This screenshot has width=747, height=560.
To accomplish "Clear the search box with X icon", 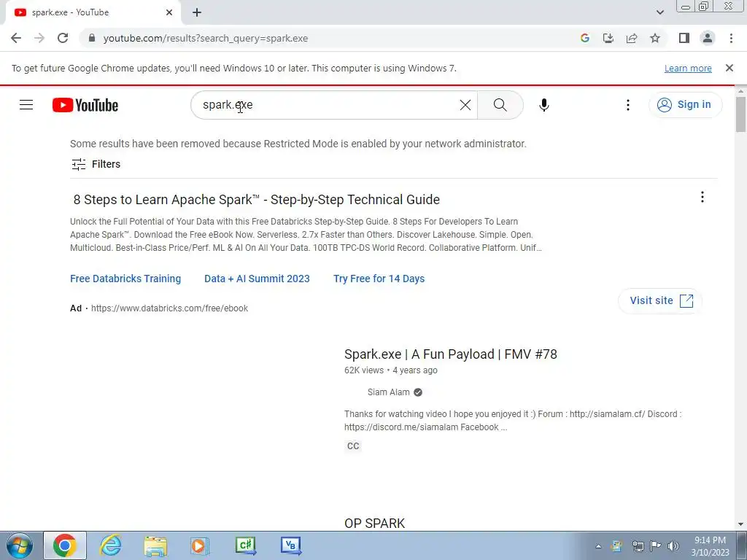I will point(465,105).
